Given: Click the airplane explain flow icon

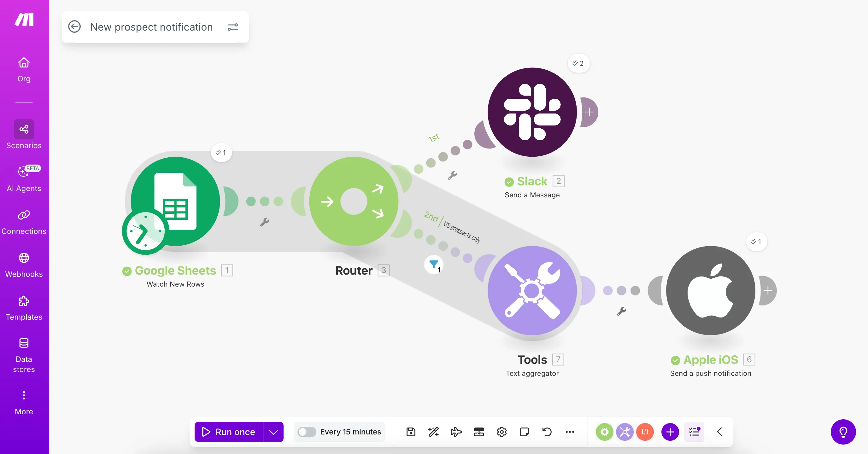Looking at the screenshot, I should pos(456,432).
